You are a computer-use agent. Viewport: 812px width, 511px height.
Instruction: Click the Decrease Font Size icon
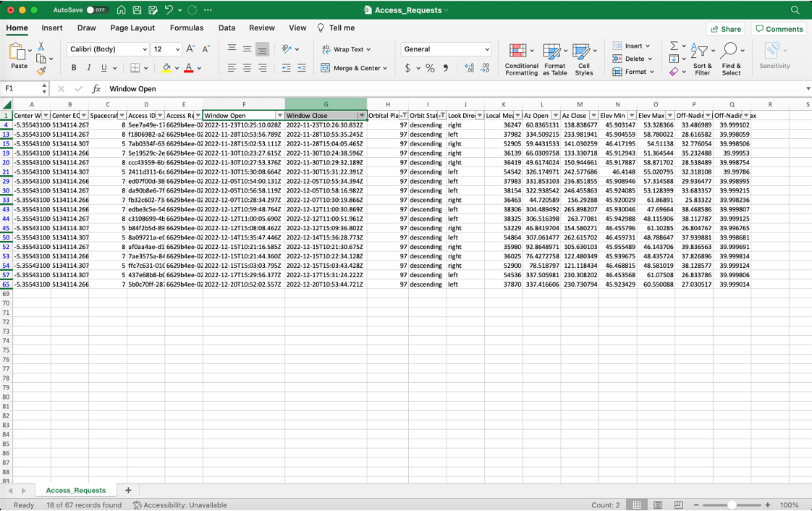coord(206,49)
